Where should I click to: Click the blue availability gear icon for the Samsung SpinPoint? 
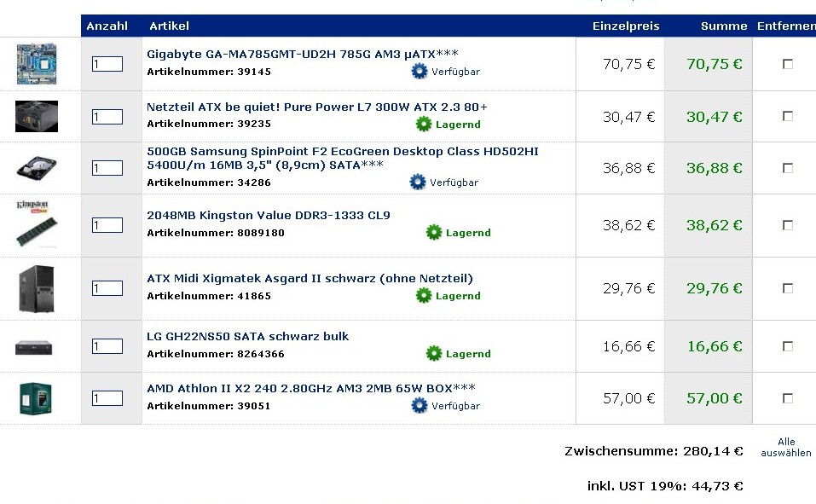tap(417, 182)
